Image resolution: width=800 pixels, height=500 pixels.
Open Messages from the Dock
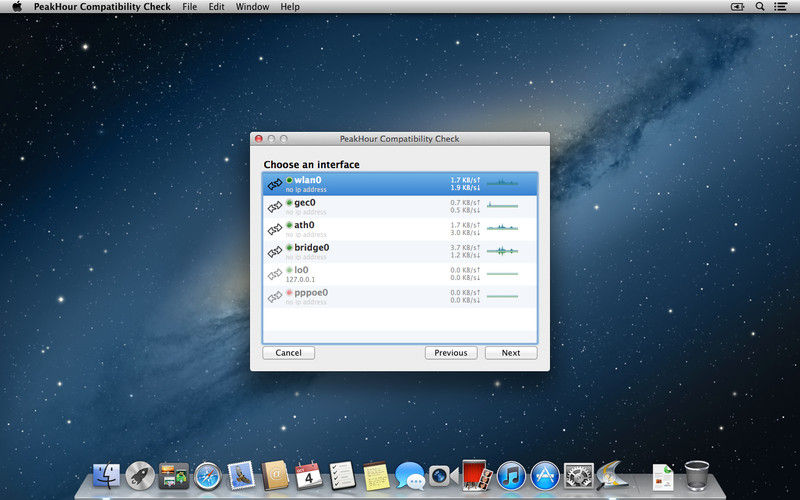click(x=410, y=476)
